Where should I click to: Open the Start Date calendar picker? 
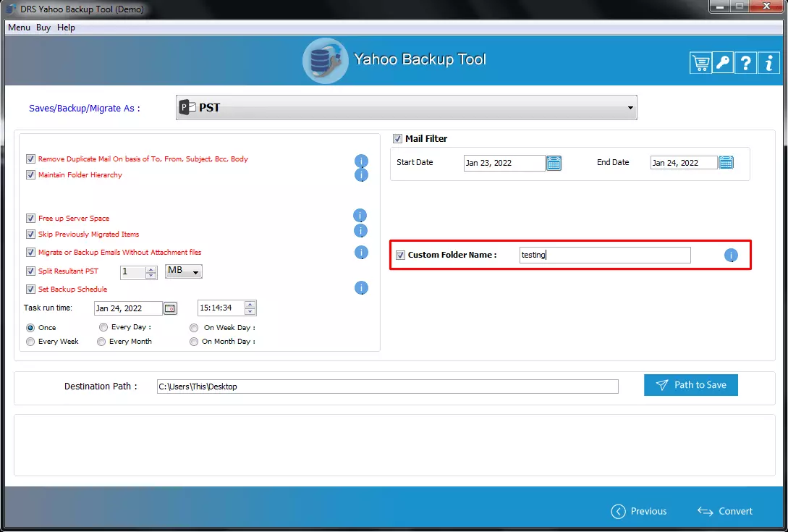coord(554,163)
